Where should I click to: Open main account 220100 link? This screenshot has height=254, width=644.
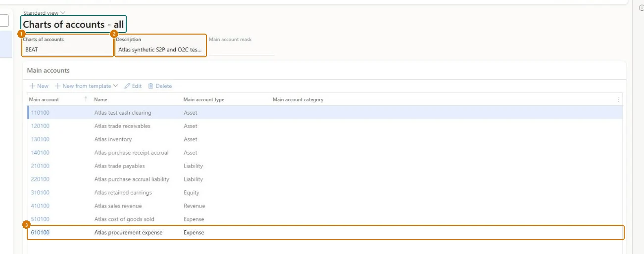[x=40, y=179]
